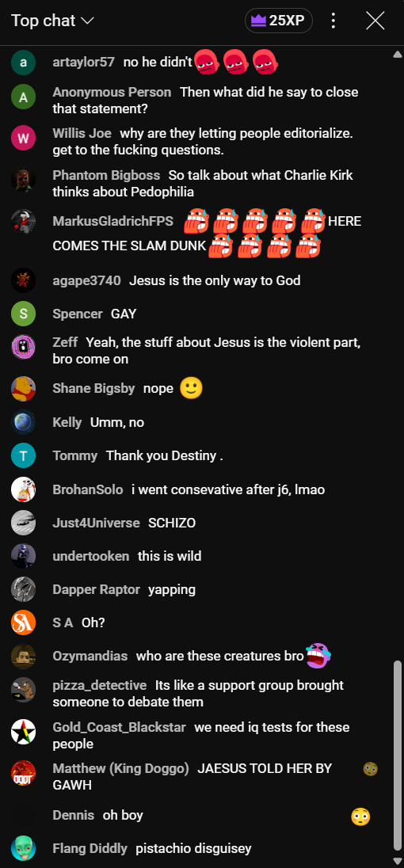Click the Ozymandias username
Viewport: 404px width, 868px height.
tap(90, 656)
